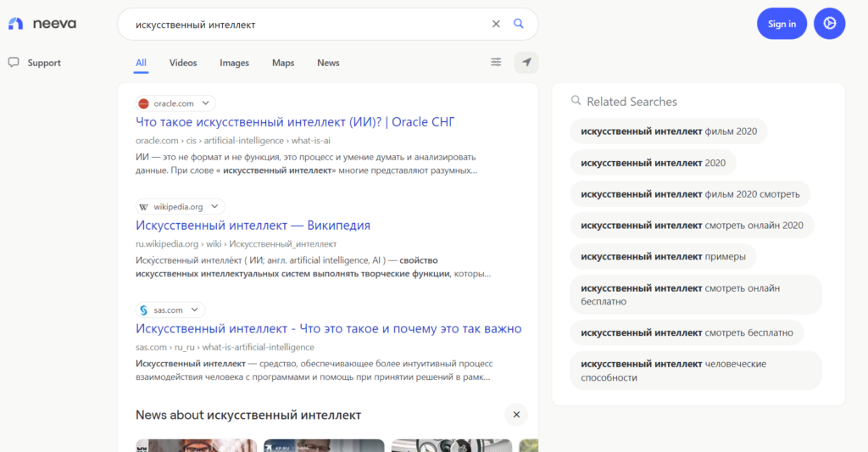
Task: Click the Sign in button
Action: 782,24
